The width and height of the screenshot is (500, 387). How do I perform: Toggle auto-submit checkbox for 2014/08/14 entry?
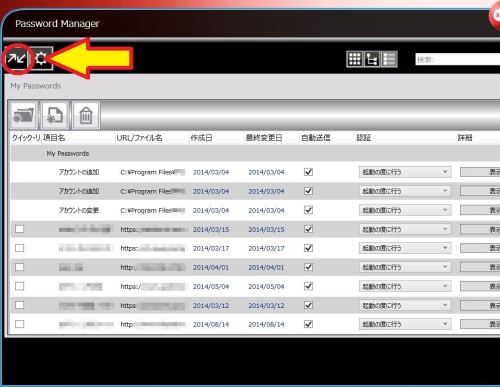click(x=309, y=324)
